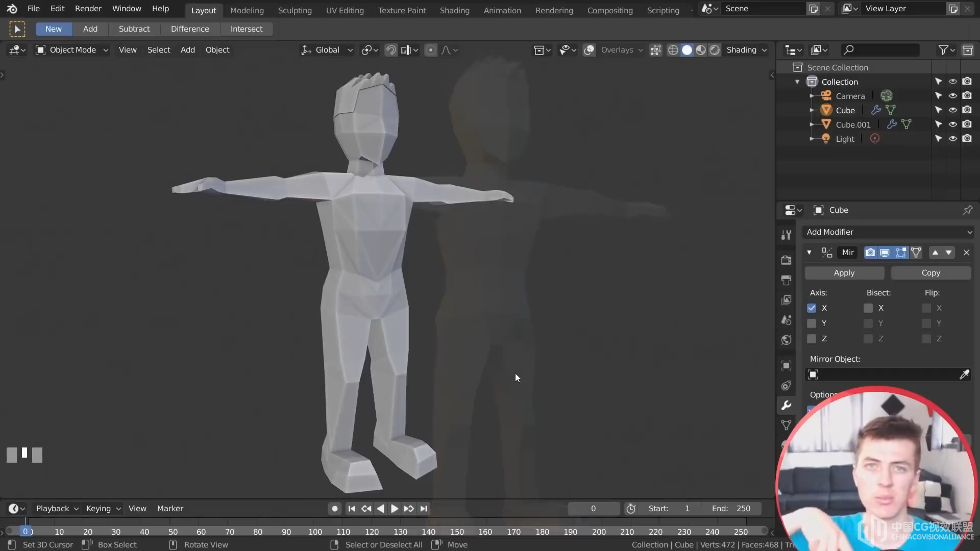Select Difference selection mode

[190, 29]
